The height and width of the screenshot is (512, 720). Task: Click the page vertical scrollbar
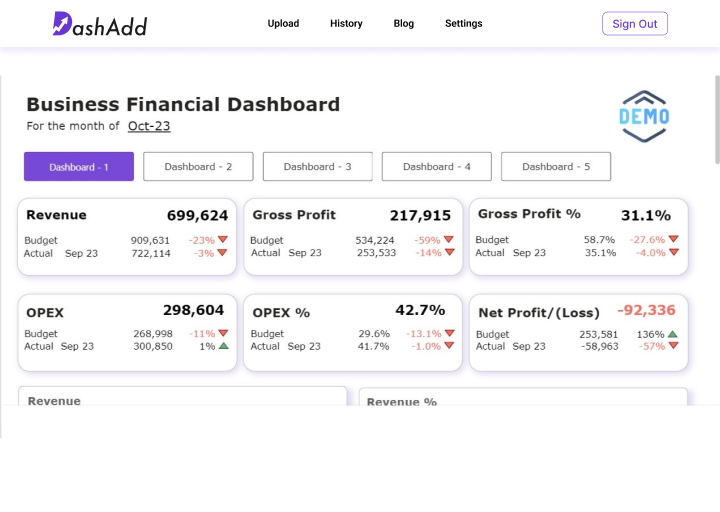[717, 120]
